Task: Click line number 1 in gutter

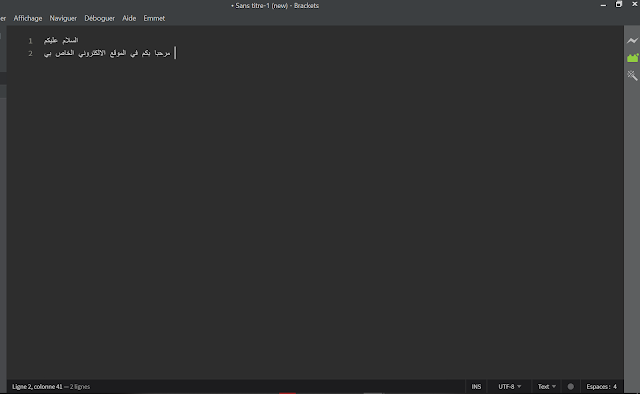Action: click(x=30, y=41)
